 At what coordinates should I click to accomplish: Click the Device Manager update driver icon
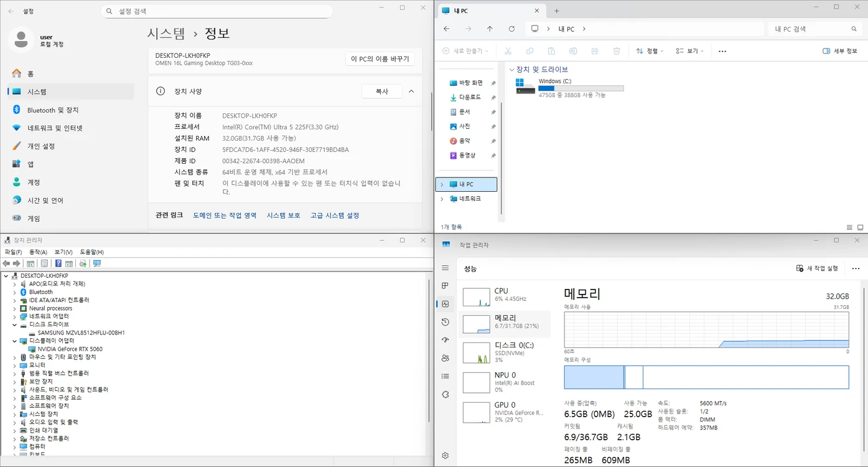(x=83, y=263)
